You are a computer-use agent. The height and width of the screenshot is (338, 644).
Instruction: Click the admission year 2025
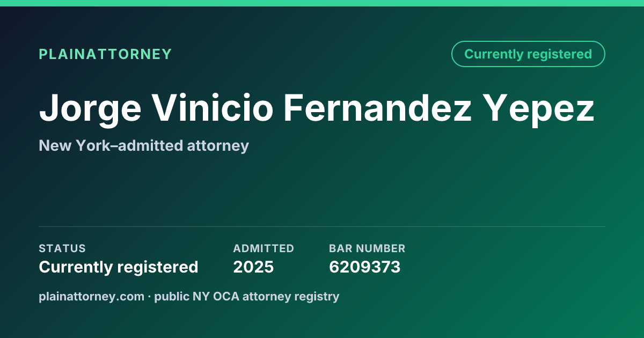point(253,267)
